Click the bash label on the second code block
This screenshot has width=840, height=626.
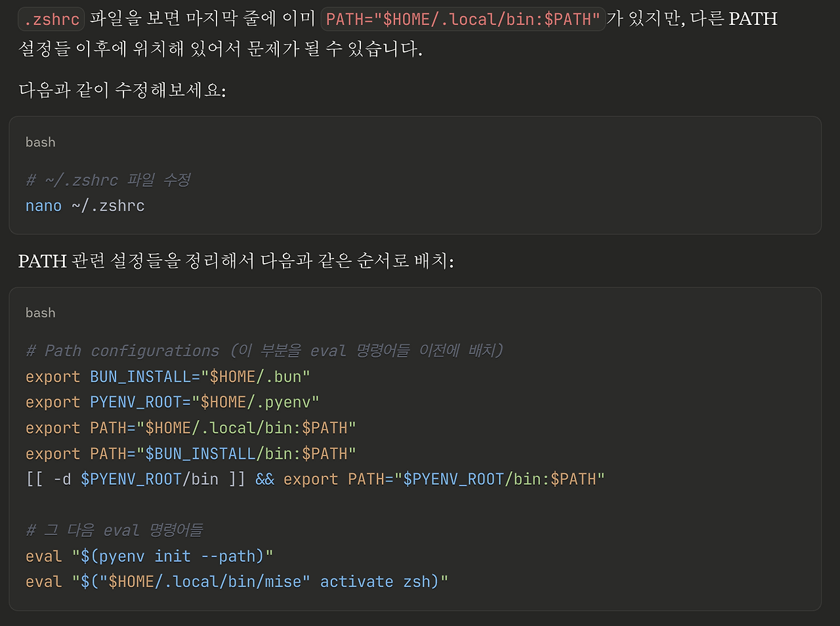(40, 312)
